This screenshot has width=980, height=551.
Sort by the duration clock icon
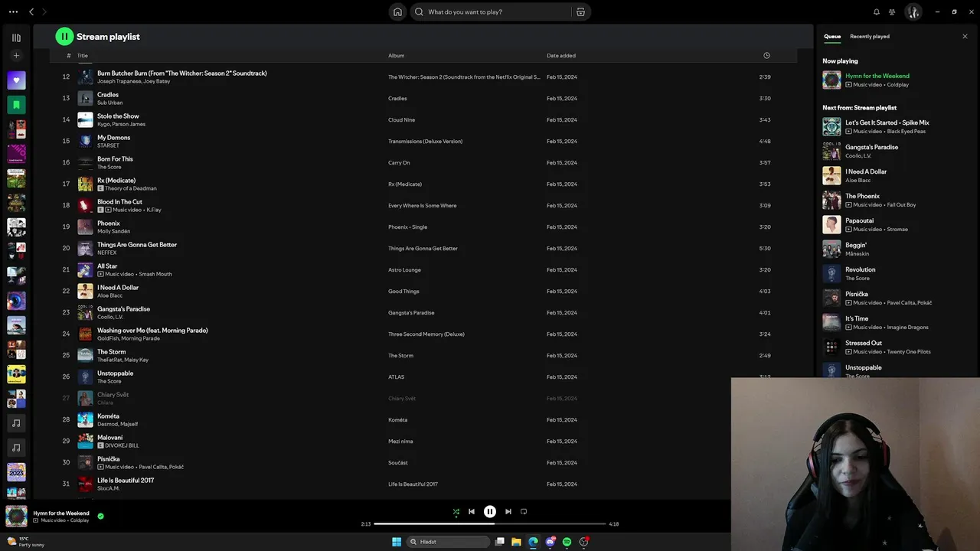pos(766,56)
